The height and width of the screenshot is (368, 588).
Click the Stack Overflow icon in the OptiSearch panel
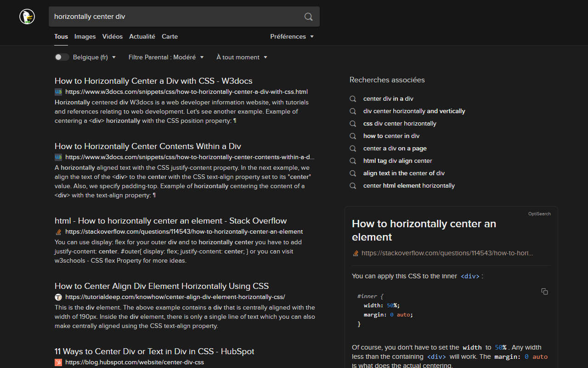[x=355, y=253]
